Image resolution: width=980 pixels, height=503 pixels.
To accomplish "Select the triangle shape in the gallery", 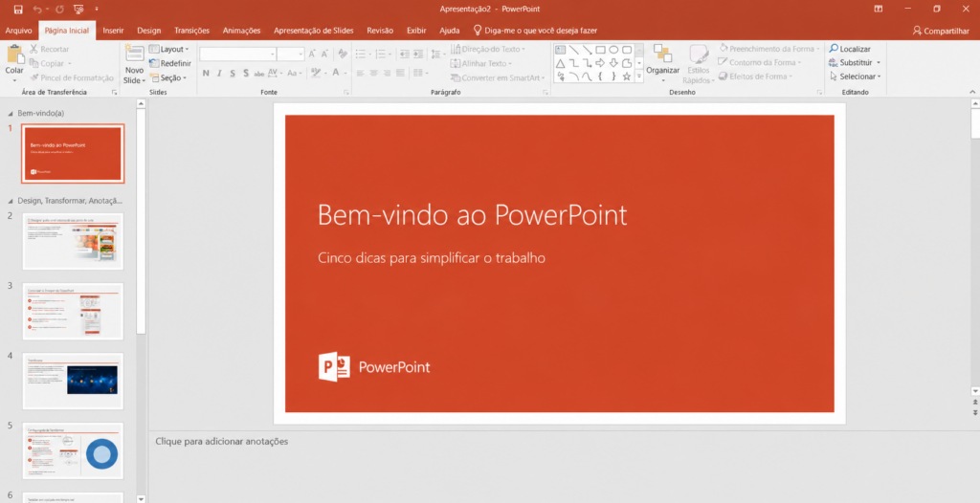I will [561, 63].
